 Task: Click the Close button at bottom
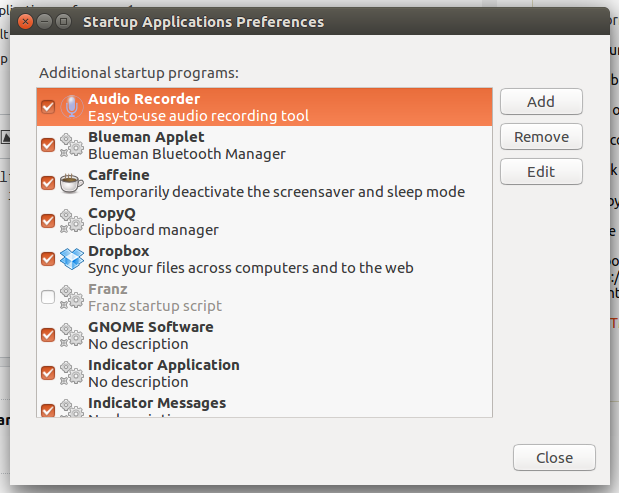click(554, 458)
